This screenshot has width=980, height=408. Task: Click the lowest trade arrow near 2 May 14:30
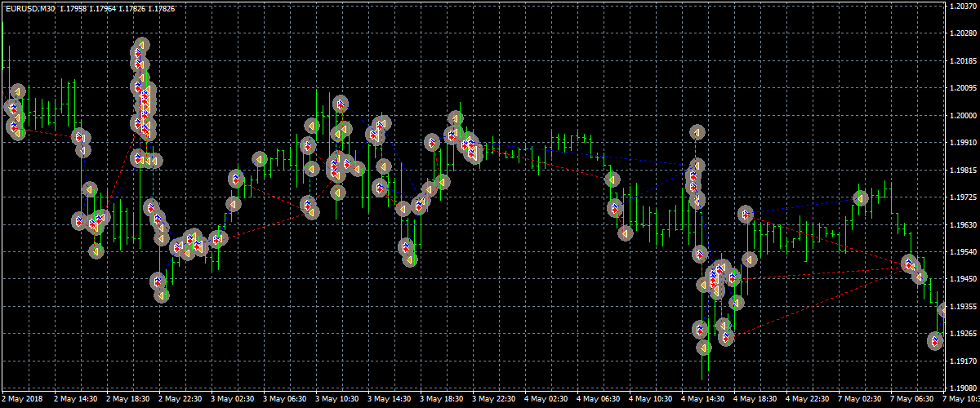96,251
